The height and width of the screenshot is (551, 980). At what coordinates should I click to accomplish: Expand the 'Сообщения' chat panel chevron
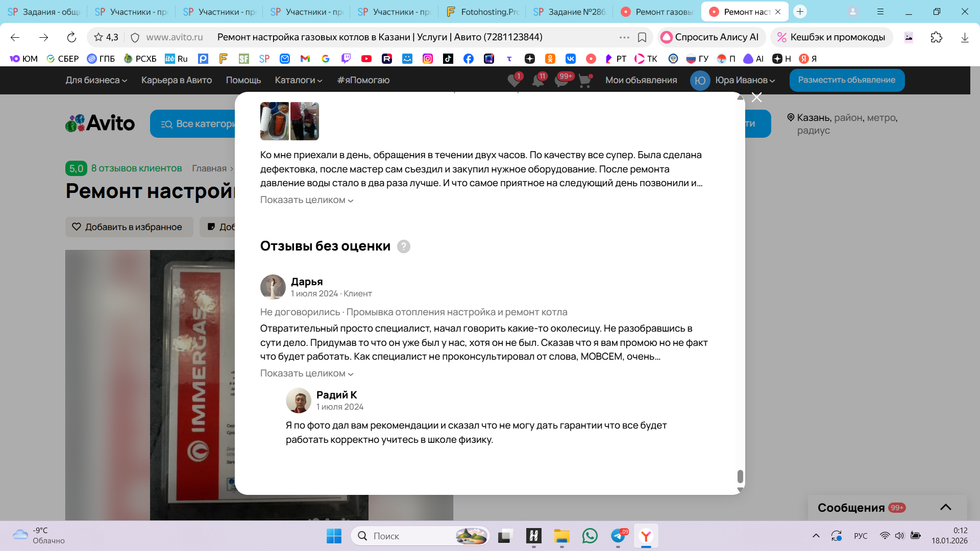click(x=945, y=507)
